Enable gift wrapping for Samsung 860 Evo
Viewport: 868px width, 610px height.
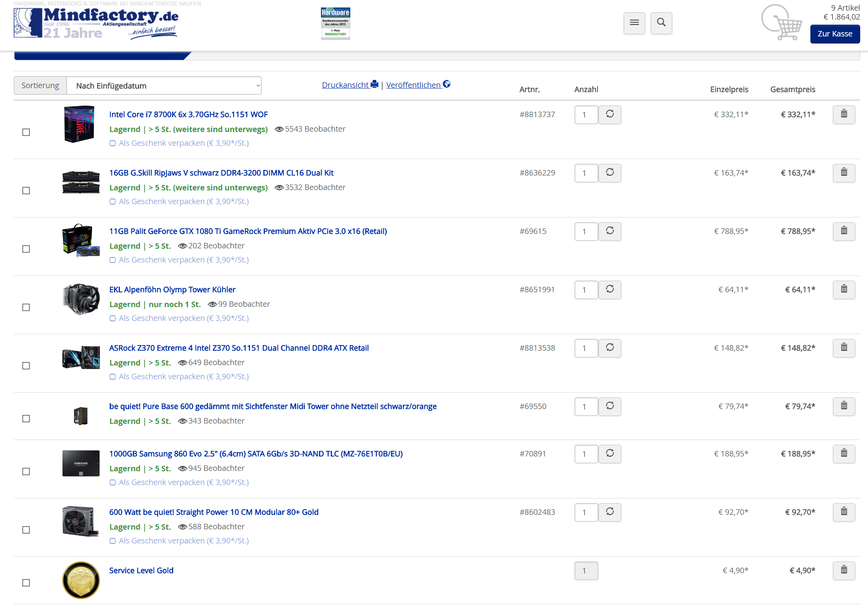[112, 483]
